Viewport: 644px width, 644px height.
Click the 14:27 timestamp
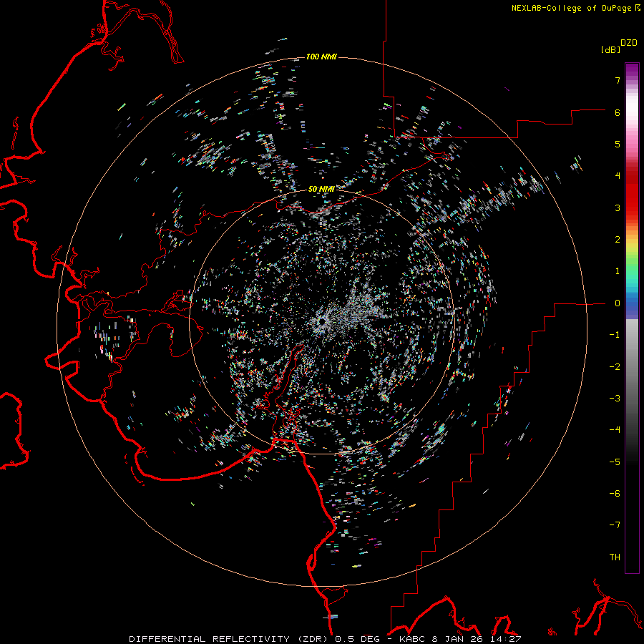pyautogui.click(x=505, y=639)
